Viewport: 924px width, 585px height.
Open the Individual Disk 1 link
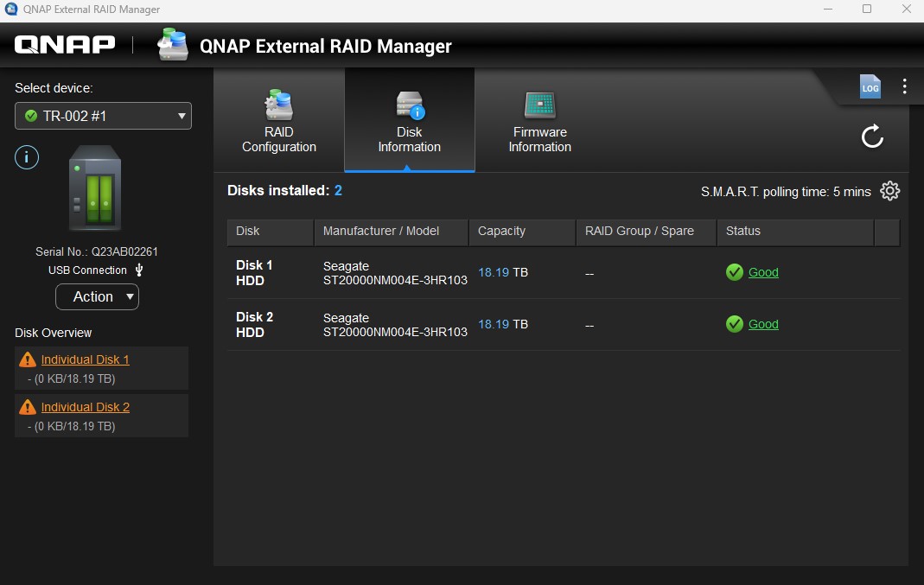[x=85, y=359]
